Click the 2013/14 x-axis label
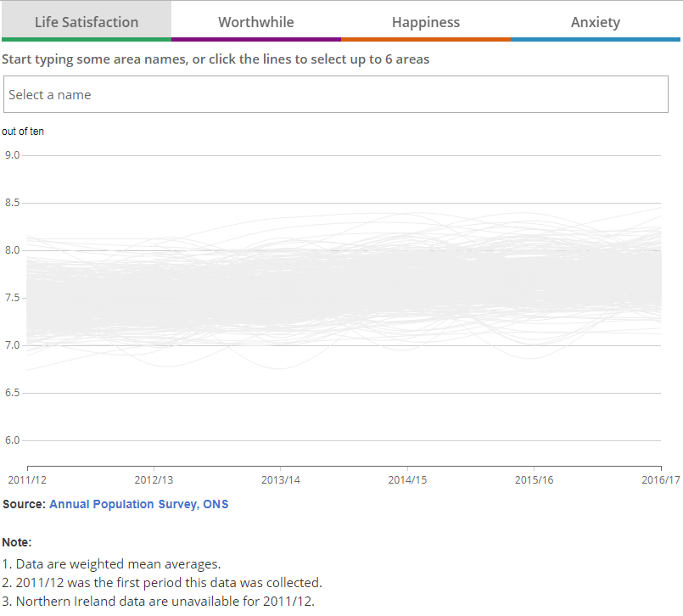Screen dimensions: 683x616 281,480
